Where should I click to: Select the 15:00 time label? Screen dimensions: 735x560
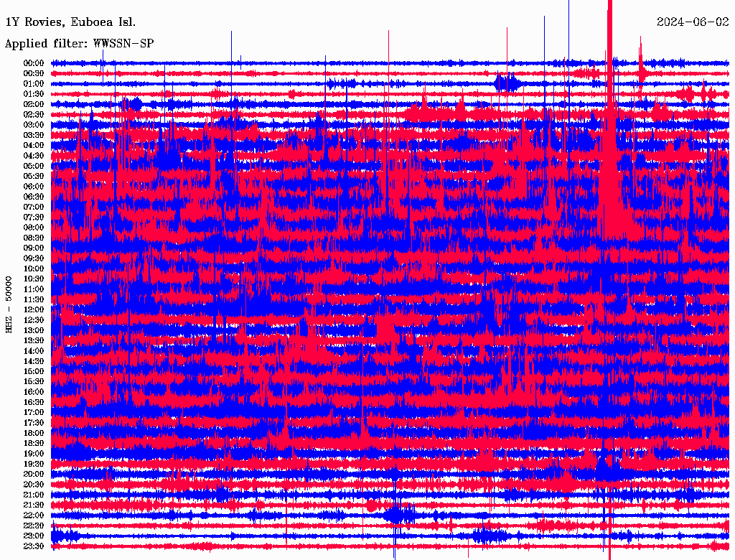(34, 371)
